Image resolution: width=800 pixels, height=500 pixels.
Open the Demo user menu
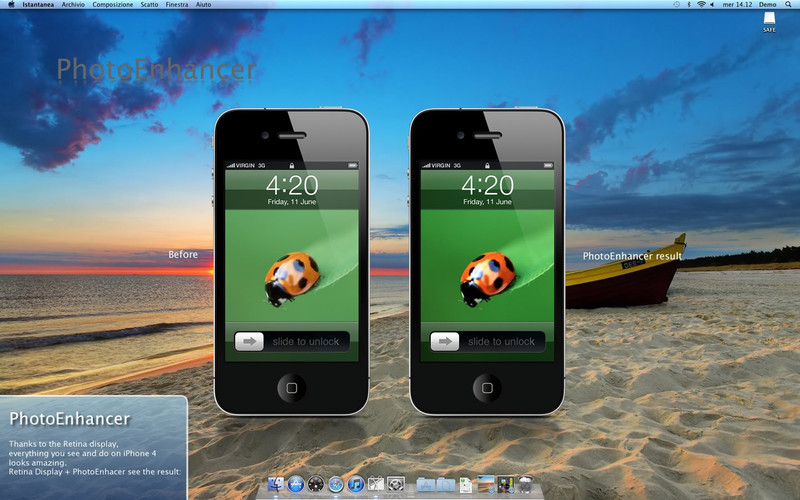(767, 5)
